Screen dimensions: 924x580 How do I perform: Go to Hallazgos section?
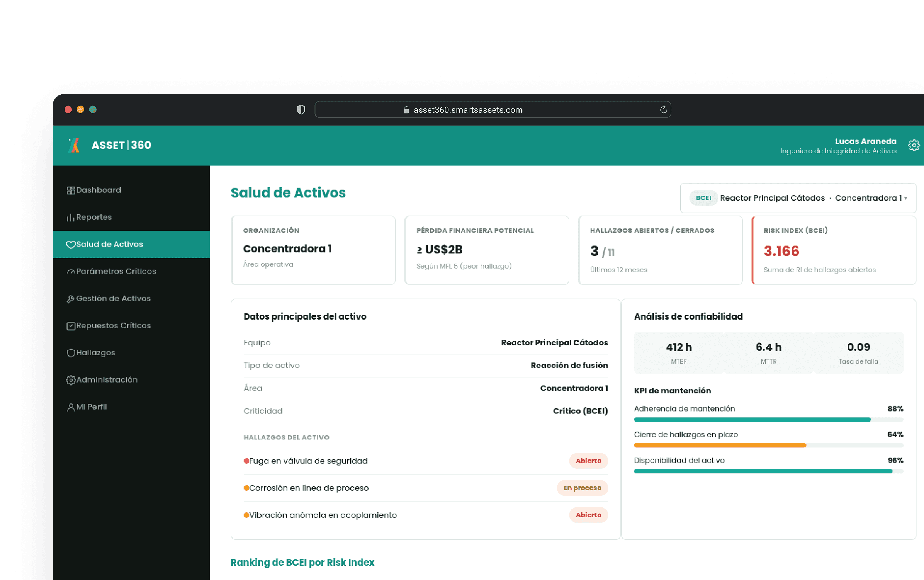coord(131,352)
